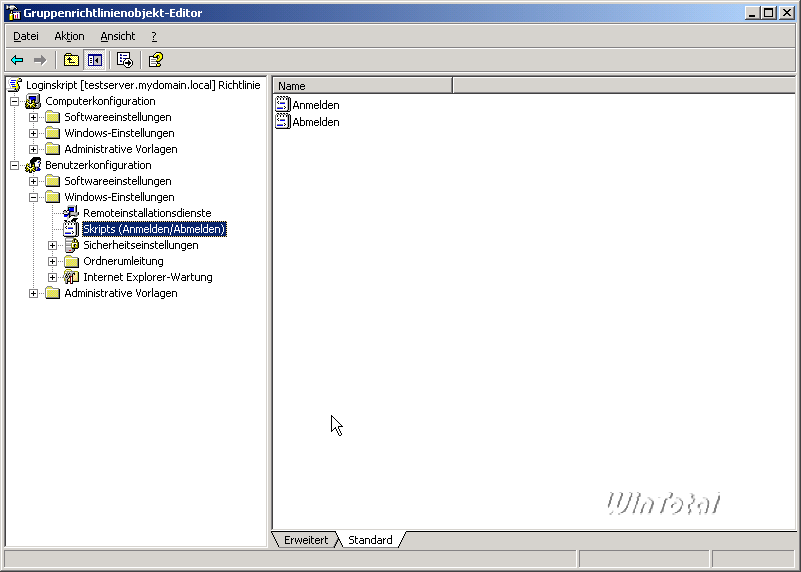801x572 pixels.
Task: Select Skripts (Anmelden/Abmelden) label
Action: [154, 229]
